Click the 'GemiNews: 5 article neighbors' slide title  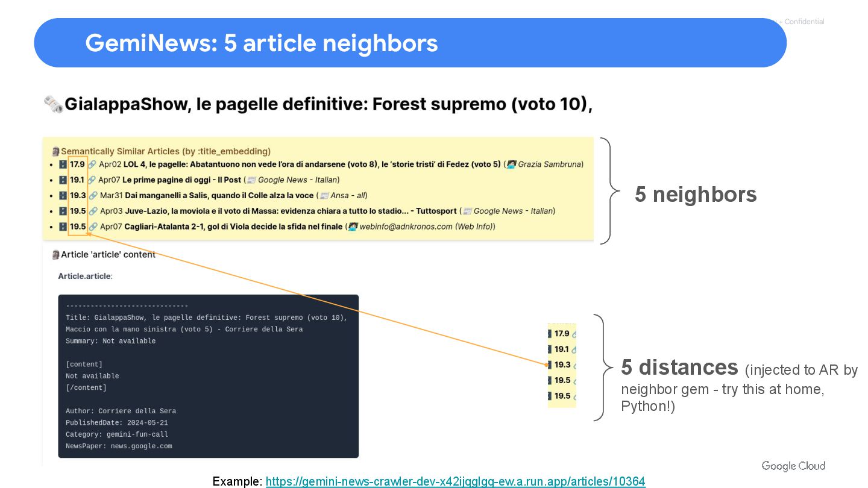click(x=262, y=43)
